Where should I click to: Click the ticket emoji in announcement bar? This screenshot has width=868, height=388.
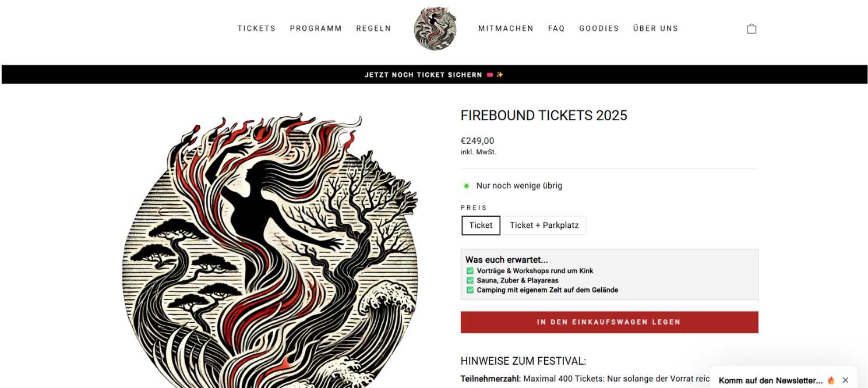point(490,75)
